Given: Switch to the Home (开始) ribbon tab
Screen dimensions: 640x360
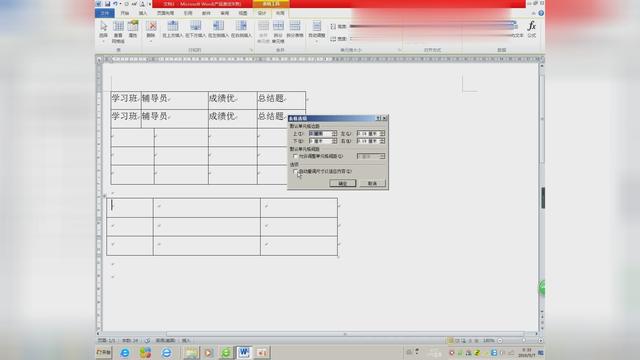Looking at the screenshot, I should click(x=124, y=13).
